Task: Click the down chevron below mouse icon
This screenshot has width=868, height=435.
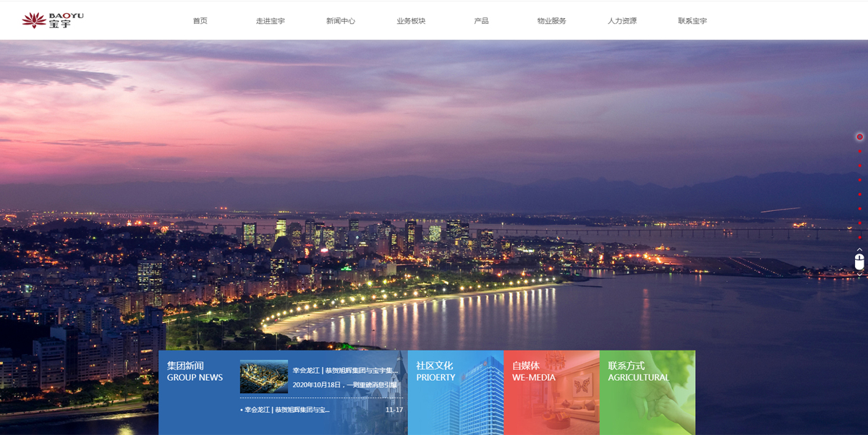Action: pyautogui.click(x=859, y=275)
